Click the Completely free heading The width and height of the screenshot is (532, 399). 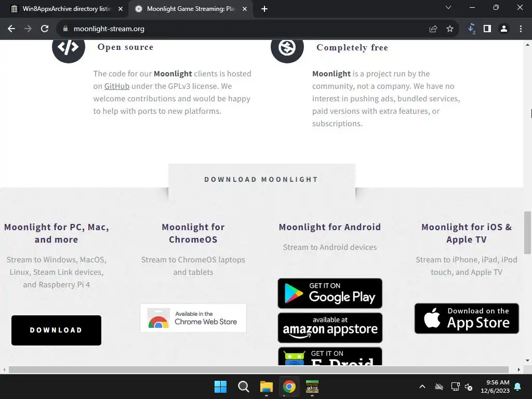352,47
